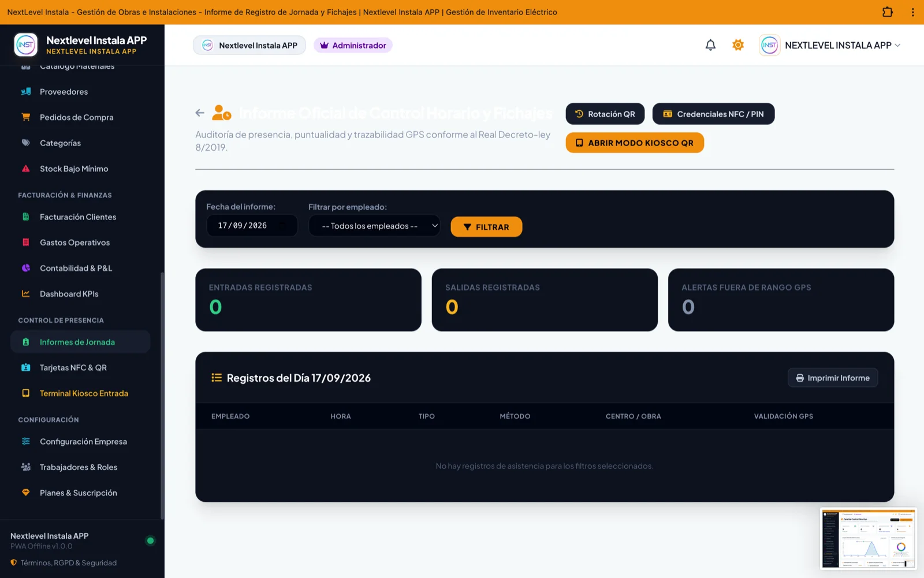Click Imprimir Informe printer button
This screenshot has height=578, width=924.
[833, 378]
